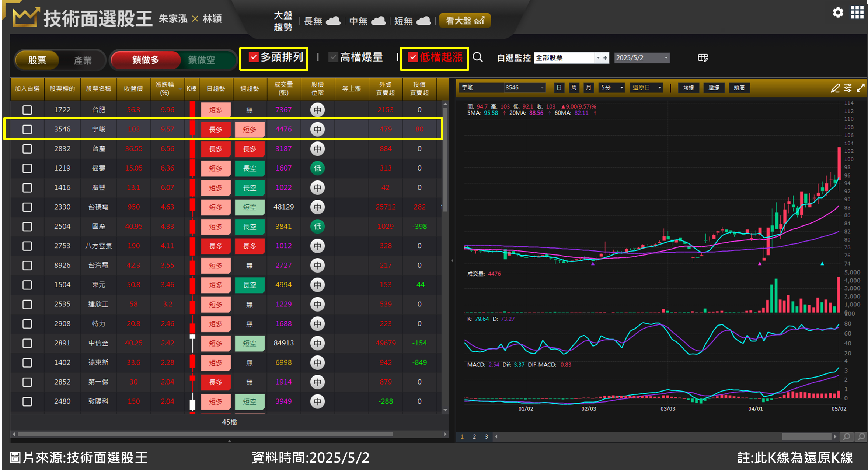Check watchlist box for 2480 敦陽科

pos(27,401)
